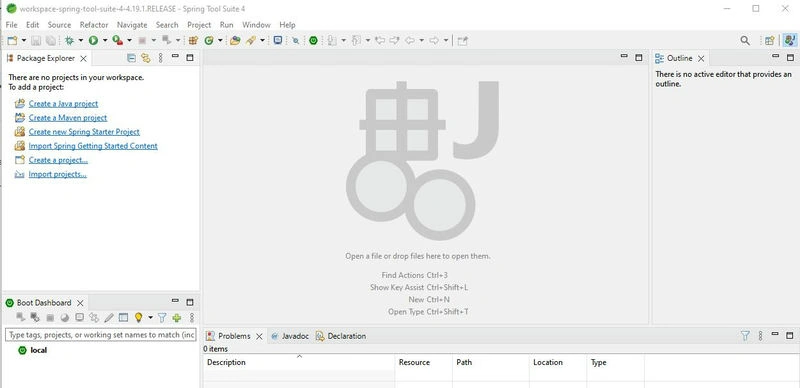Click the Create a project... link
The height and width of the screenshot is (388, 800).
pos(58,160)
